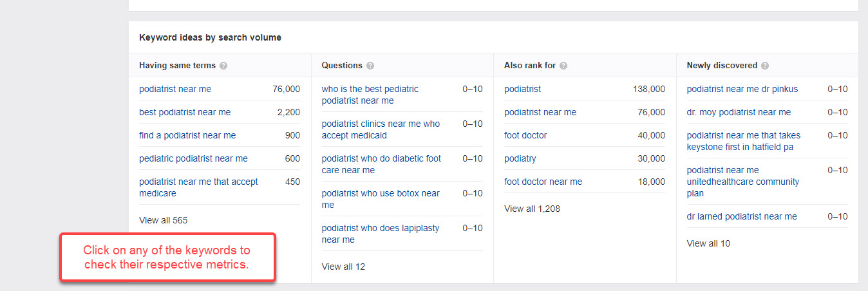Click foot doctor near me keyword
This screenshot has width=868, height=291.
click(543, 182)
